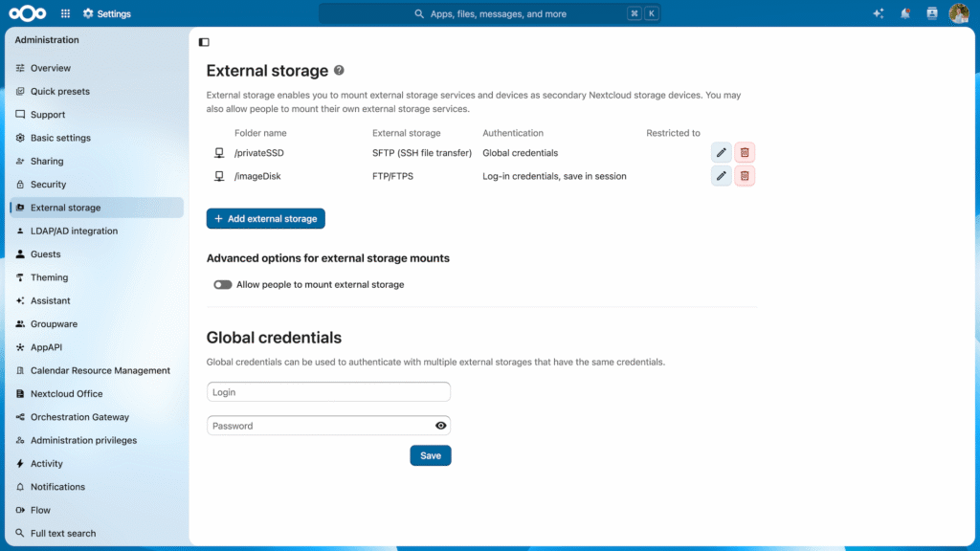980x551 pixels.
Task: Click Add external storage button
Action: point(266,219)
